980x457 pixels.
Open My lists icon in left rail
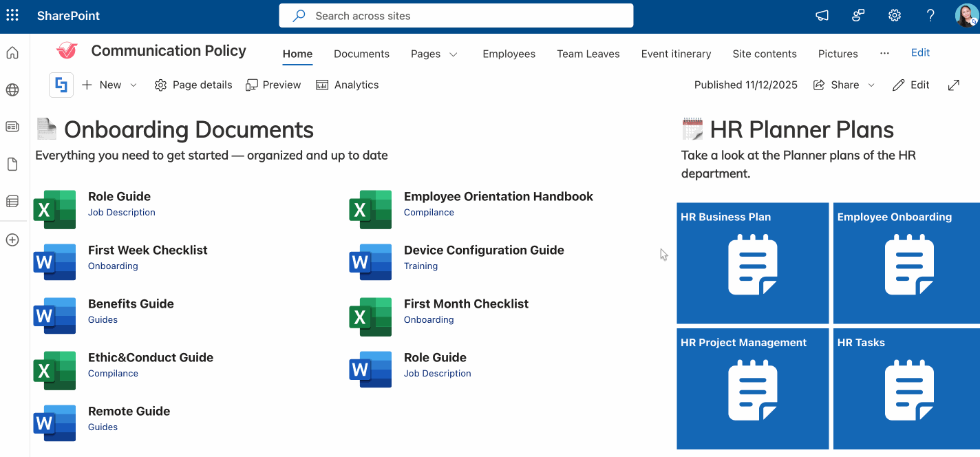[12, 201]
